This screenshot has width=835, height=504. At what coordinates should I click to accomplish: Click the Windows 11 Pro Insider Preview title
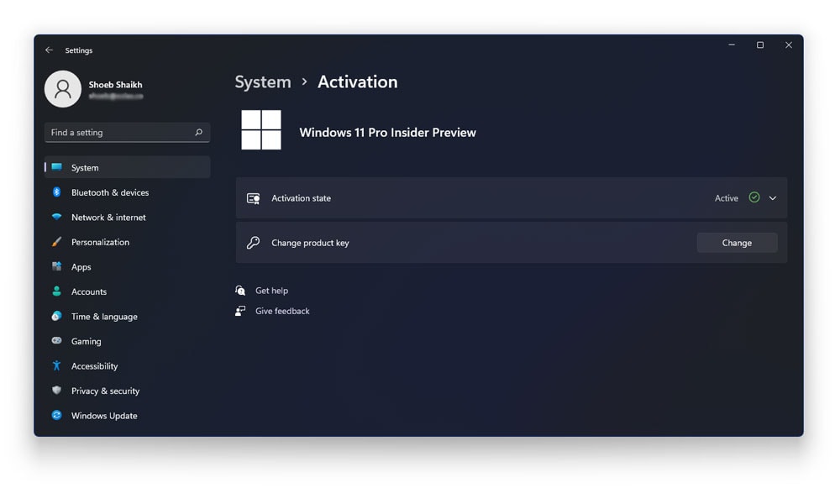pyautogui.click(x=388, y=132)
